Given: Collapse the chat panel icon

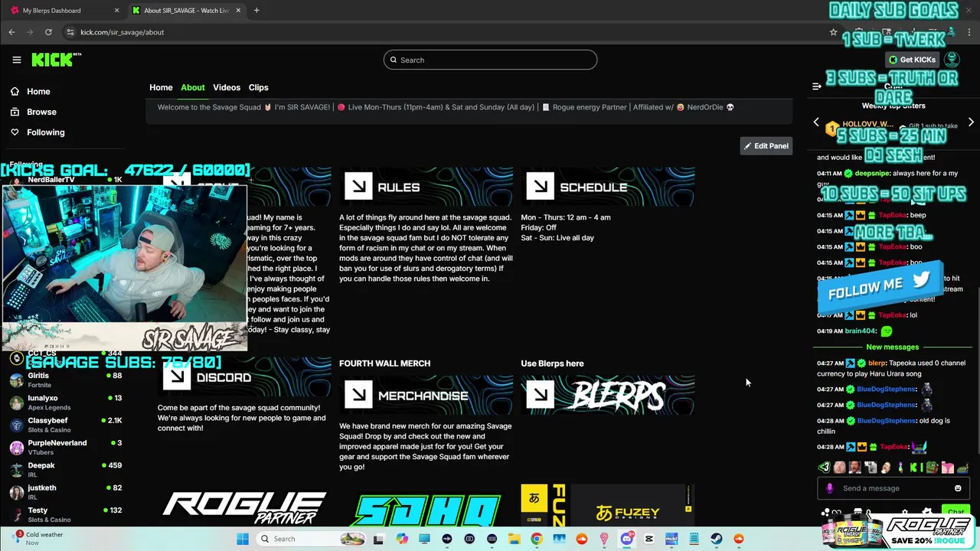Looking at the screenshot, I should coord(816,86).
